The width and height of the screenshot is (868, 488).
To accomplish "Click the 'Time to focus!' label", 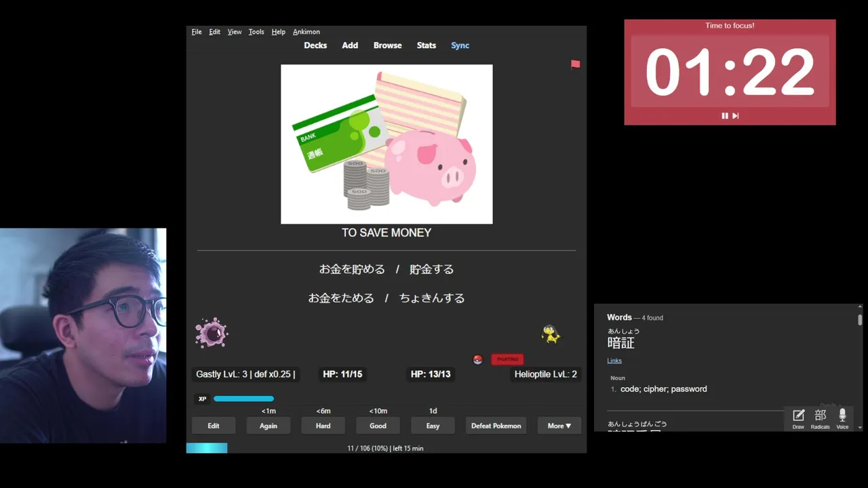I will 730,26.
